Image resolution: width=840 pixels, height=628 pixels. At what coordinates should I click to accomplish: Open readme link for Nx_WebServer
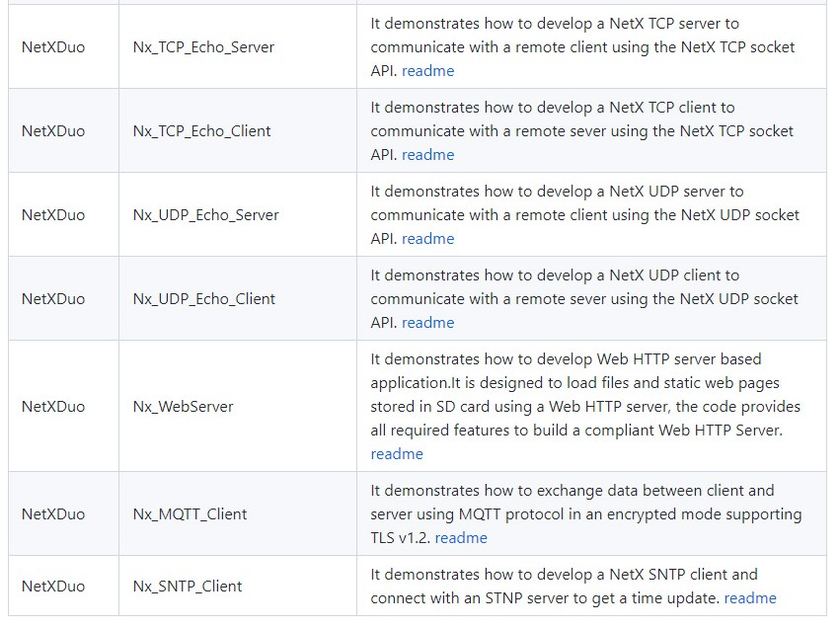pos(397,454)
